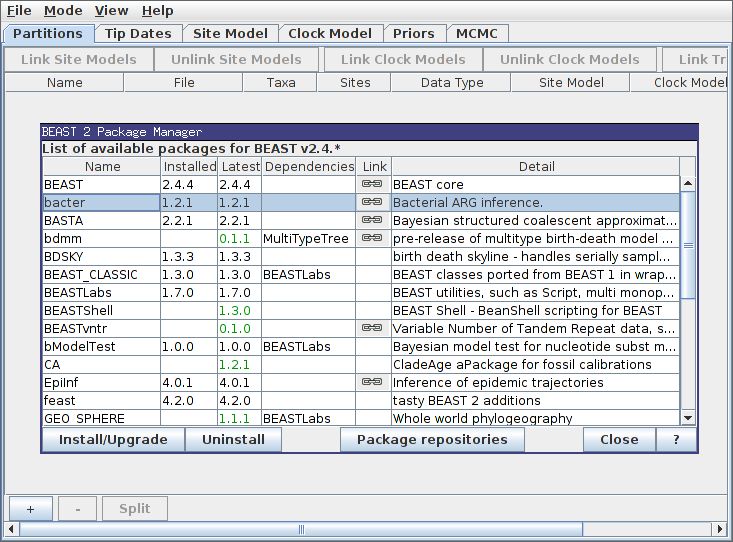This screenshot has height=542, width=733.
Task: Click the package table Name column header
Action: (x=102, y=166)
